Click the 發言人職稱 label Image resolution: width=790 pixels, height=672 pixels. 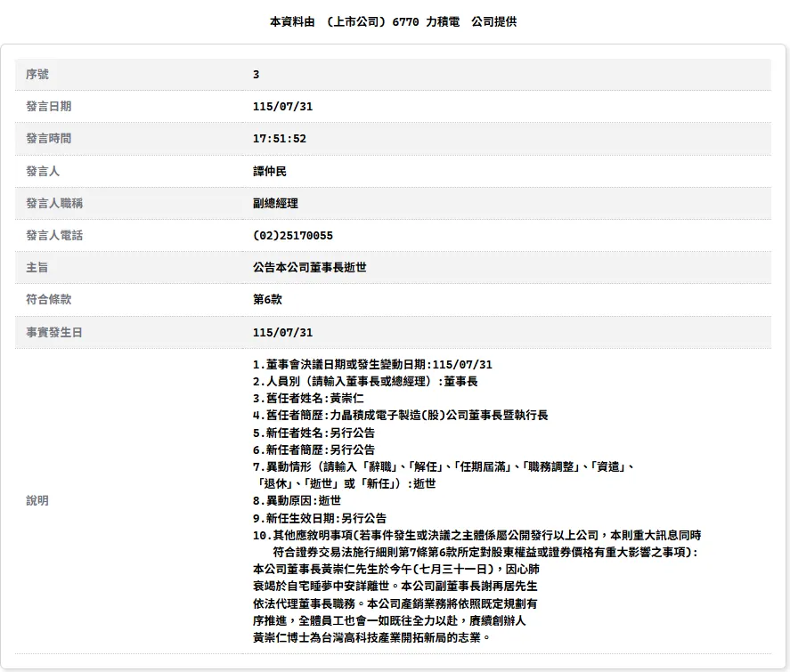[x=54, y=203]
